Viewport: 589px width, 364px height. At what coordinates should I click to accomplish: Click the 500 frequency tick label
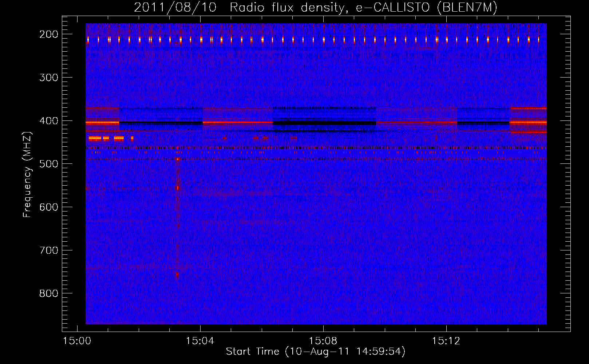pos(49,164)
